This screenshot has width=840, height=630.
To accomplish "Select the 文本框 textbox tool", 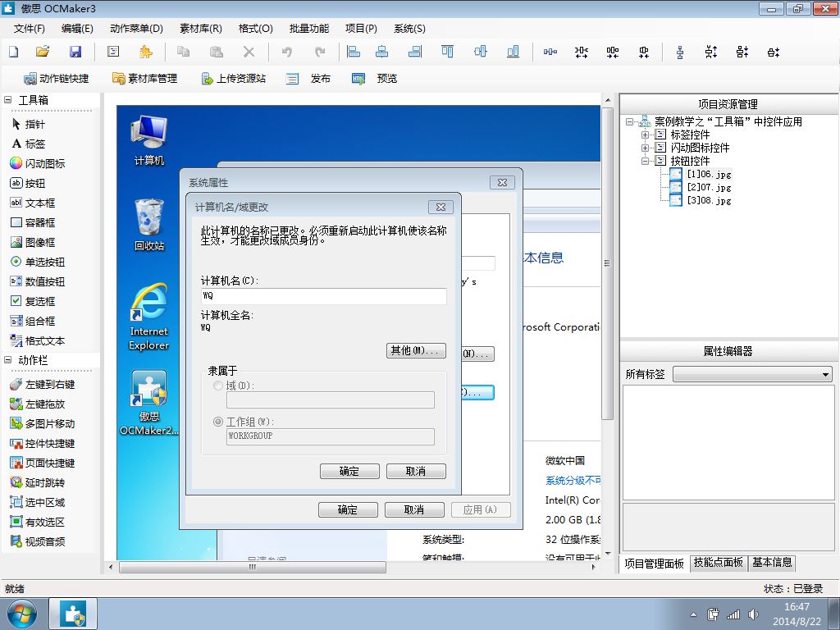I will click(x=33, y=203).
